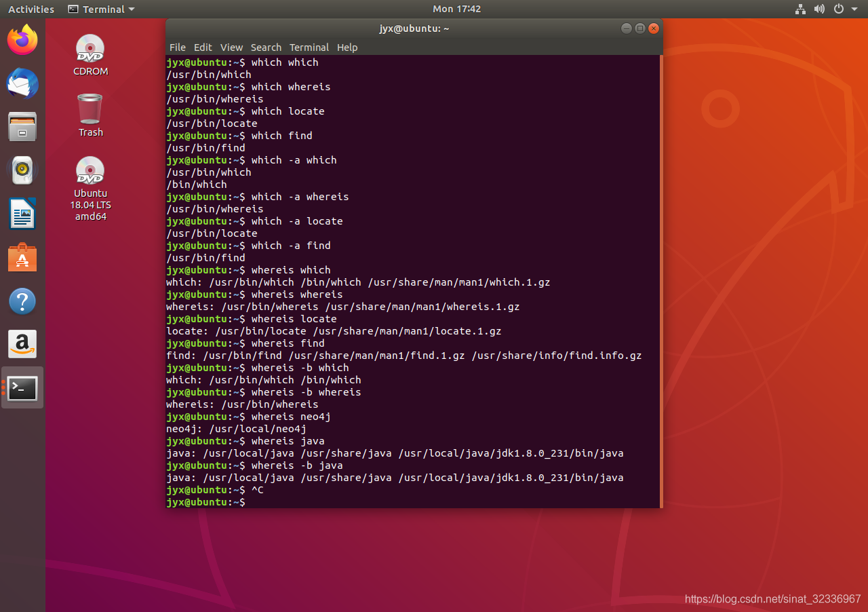868x612 pixels.
Task: Click the whereis.1.gz man path output
Action: click(422, 307)
